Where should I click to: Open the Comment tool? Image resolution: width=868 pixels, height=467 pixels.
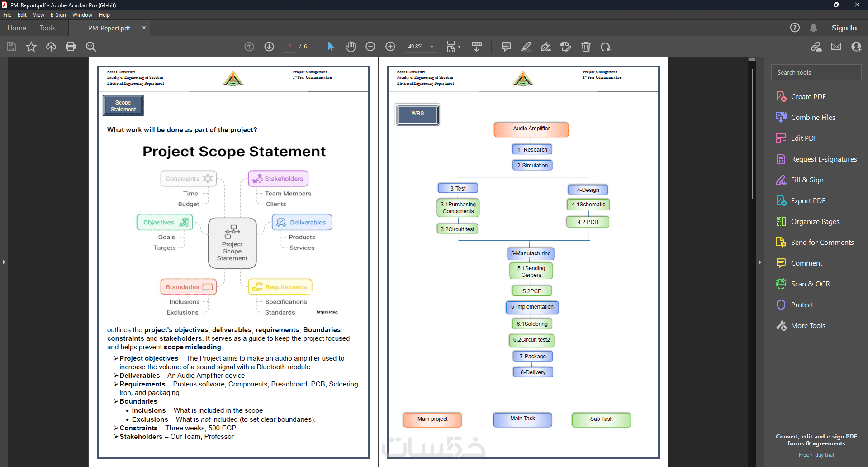point(806,263)
